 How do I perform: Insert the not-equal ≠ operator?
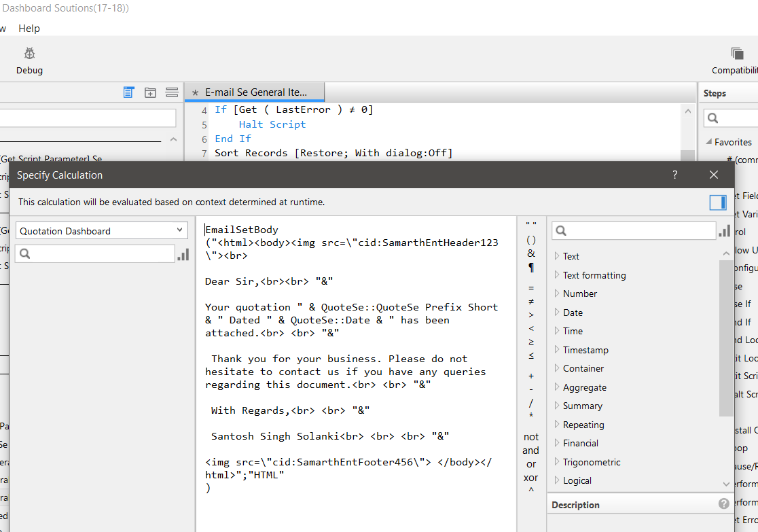[x=531, y=301]
